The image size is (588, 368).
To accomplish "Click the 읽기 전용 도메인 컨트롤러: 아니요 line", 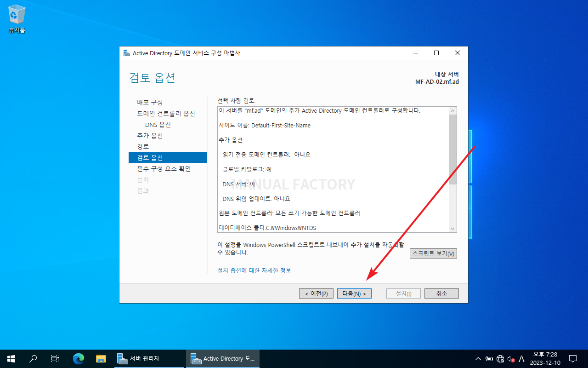I will 266,155.
